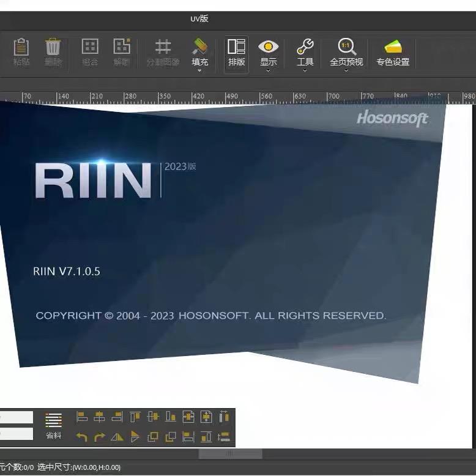The image size is (476, 476).
Task: Expand the 填充 fill dropdown arrow
Action: 199,71
